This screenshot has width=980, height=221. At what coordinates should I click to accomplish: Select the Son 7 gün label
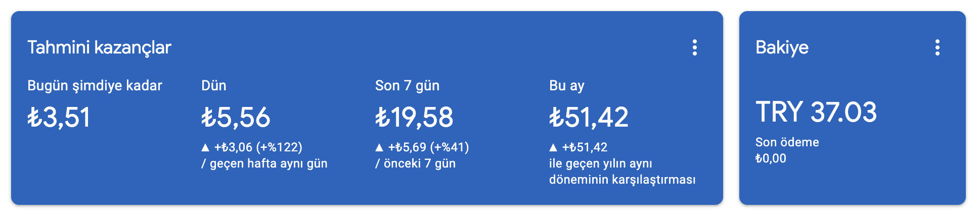[x=407, y=86]
